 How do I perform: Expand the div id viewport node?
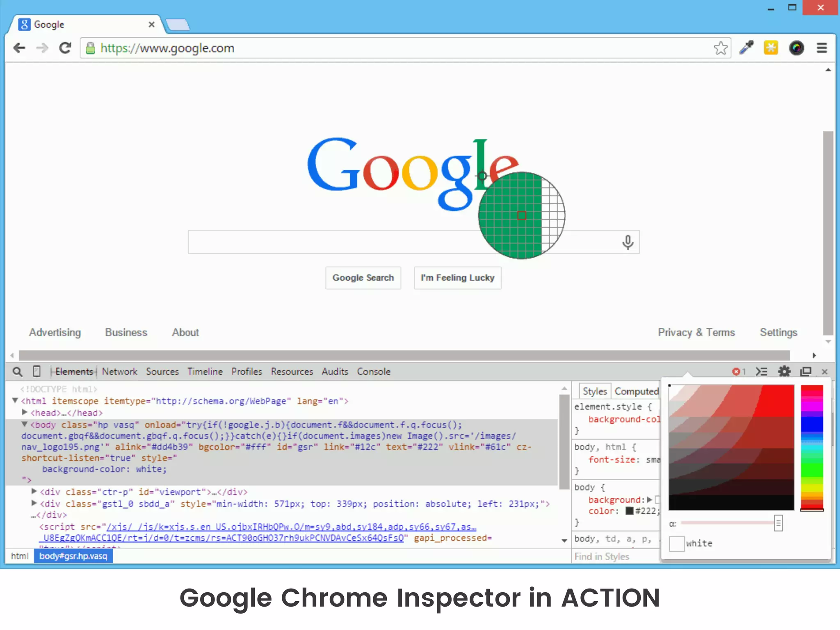[34, 491]
